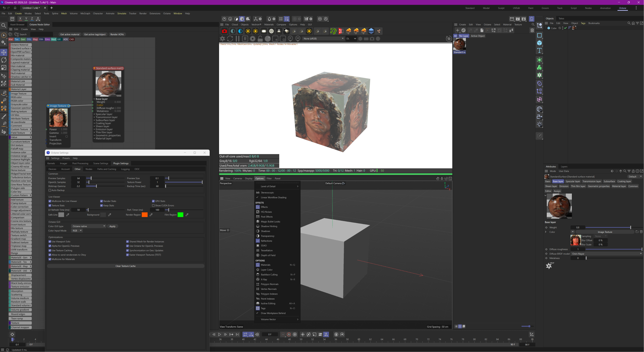Screen dimensions: 644x352
Task: Click the Render Region R icon
Action: (x=245, y=39)
